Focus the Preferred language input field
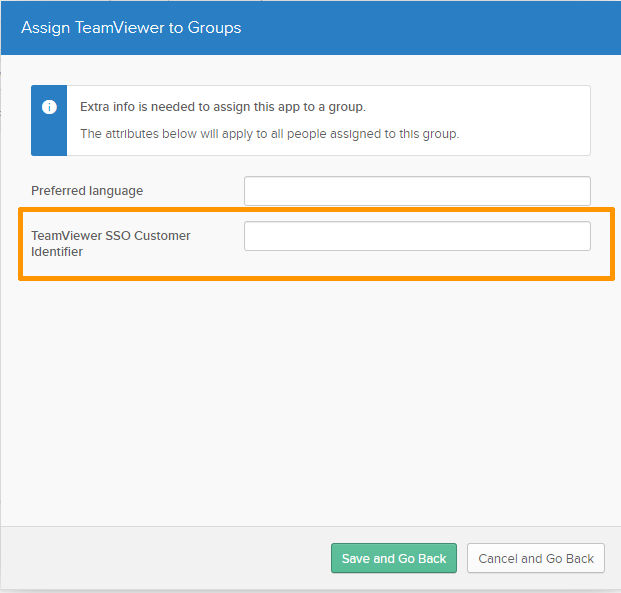Image resolution: width=621 pixels, height=593 pixels. (x=417, y=191)
